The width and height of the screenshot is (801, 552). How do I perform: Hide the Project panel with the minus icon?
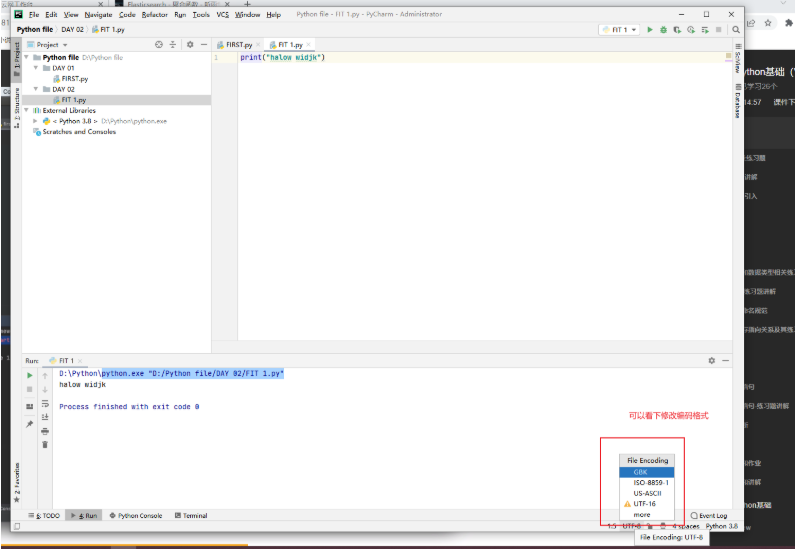(x=204, y=44)
